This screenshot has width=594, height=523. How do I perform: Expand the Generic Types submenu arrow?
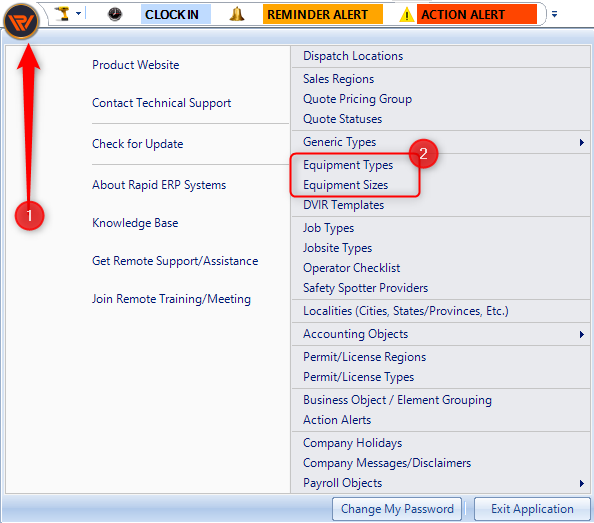tap(581, 142)
